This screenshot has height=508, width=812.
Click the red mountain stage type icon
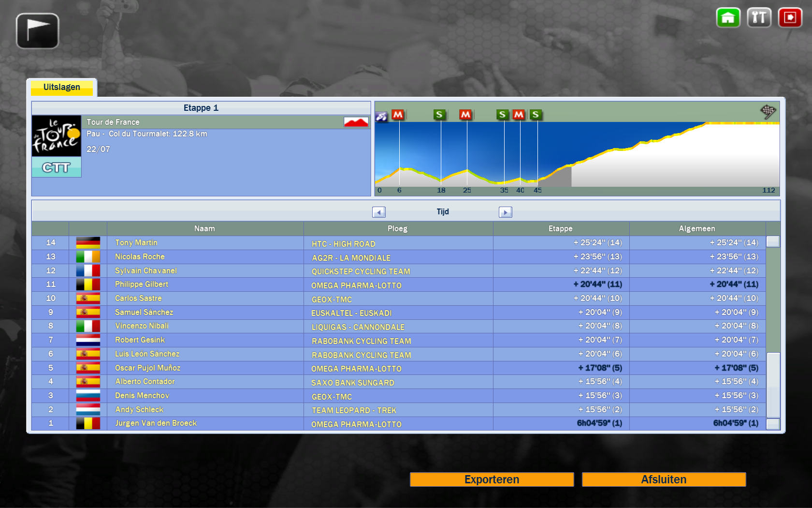click(356, 122)
